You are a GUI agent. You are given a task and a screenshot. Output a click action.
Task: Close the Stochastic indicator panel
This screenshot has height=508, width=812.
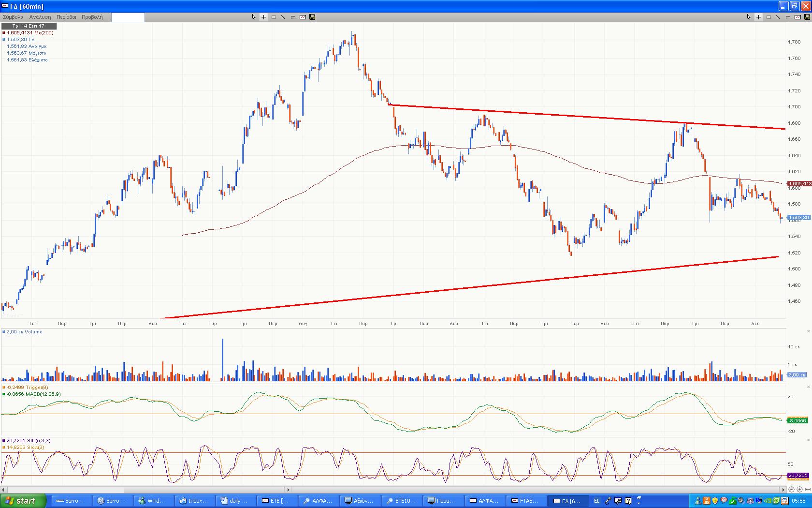point(808,440)
